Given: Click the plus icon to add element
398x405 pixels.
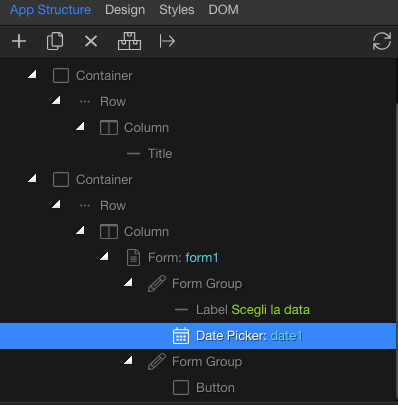Looking at the screenshot, I should (x=19, y=42).
